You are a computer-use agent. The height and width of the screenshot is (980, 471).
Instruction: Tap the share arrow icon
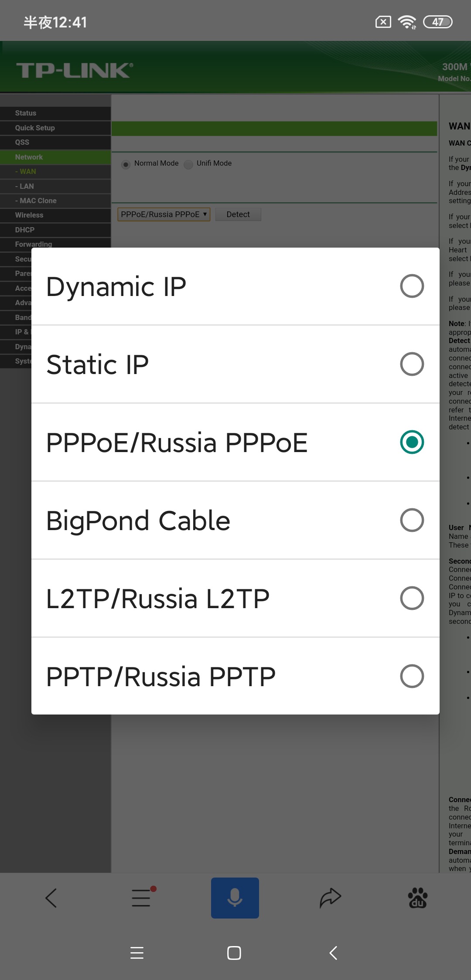(330, 898)
